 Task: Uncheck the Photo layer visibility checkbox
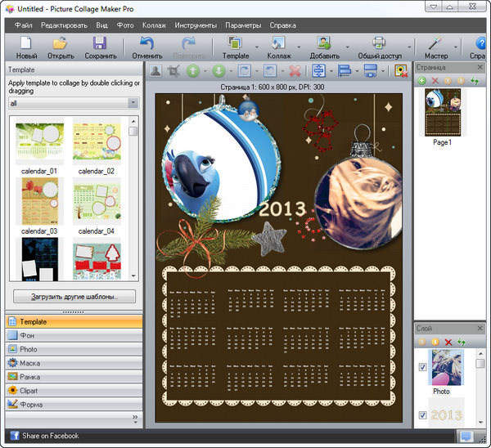coord(422,368)
